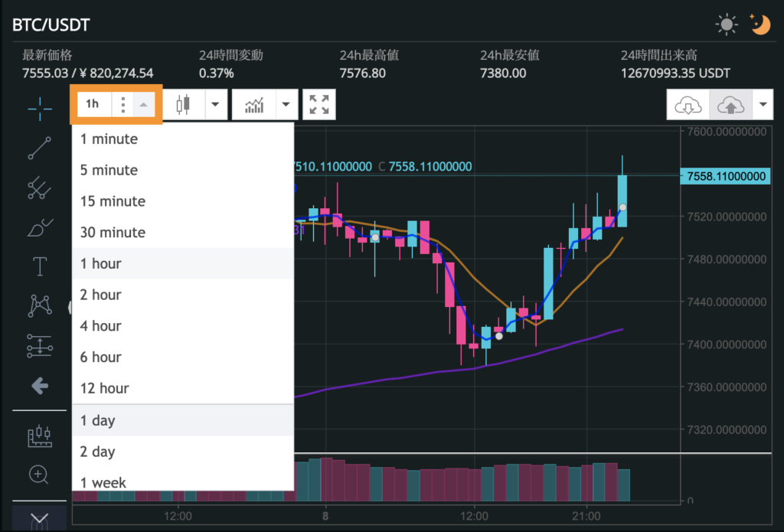Open the indicators chart icon

click(x=254, y=105)
